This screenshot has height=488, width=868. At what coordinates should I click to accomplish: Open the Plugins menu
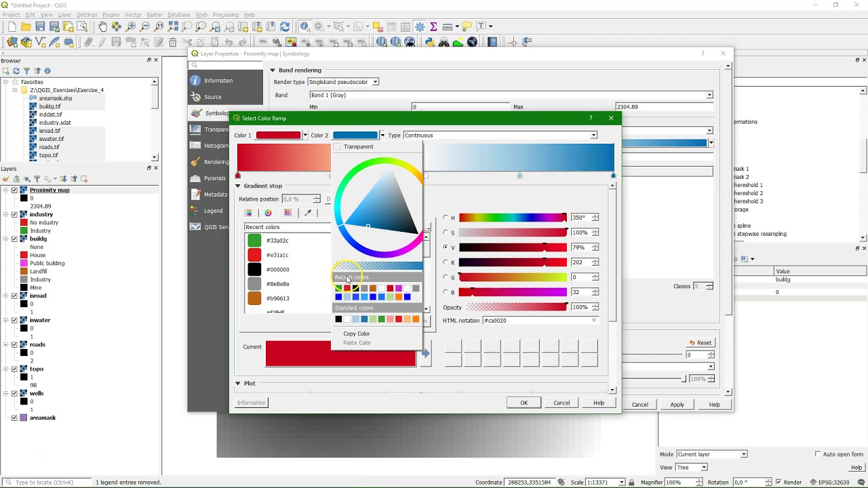point(111,15)
